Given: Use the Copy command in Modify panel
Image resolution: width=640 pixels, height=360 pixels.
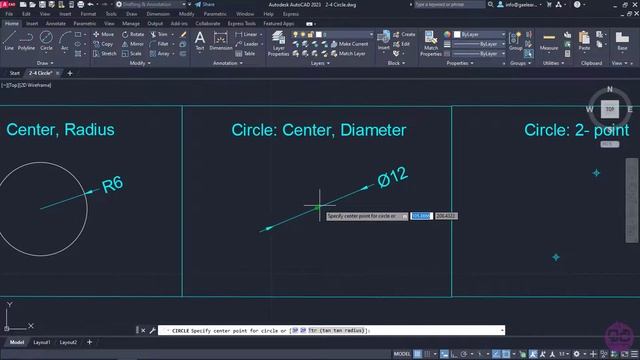Looking at the screenshot, I should [103, 44].
